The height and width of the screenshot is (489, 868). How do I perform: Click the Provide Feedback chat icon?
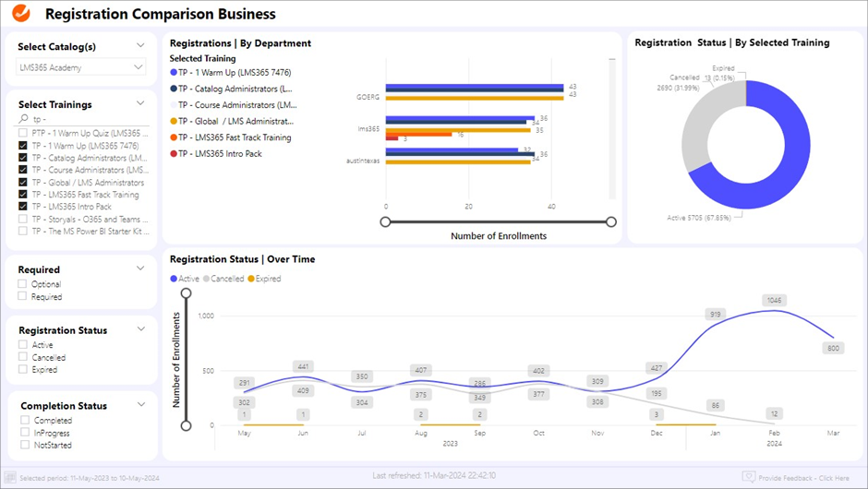click(749, 477)
